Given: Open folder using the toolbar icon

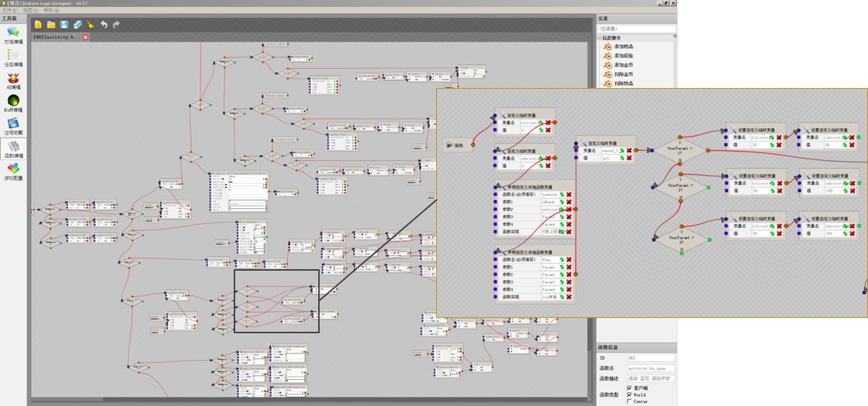Looking at the screenshot, I should [51, 25].
